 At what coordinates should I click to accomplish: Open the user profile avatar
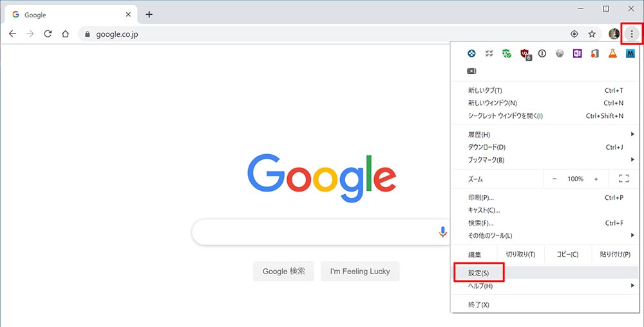(x=614, y=34)
